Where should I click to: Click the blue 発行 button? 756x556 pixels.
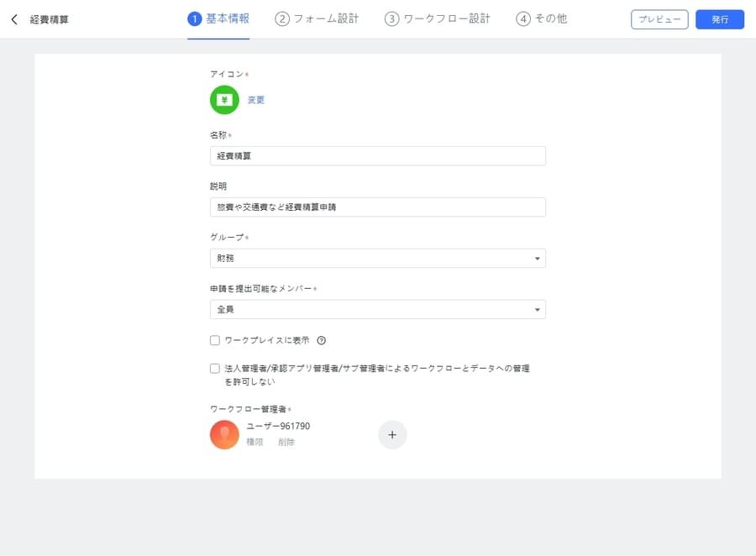click(719, 18)
